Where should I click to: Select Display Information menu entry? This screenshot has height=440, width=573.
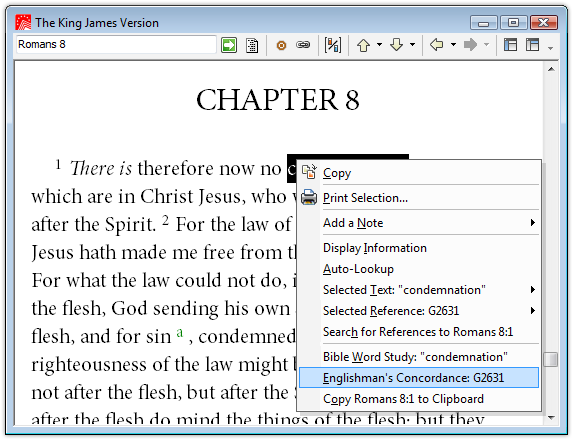pyautogui.click(x=419, y=248)
